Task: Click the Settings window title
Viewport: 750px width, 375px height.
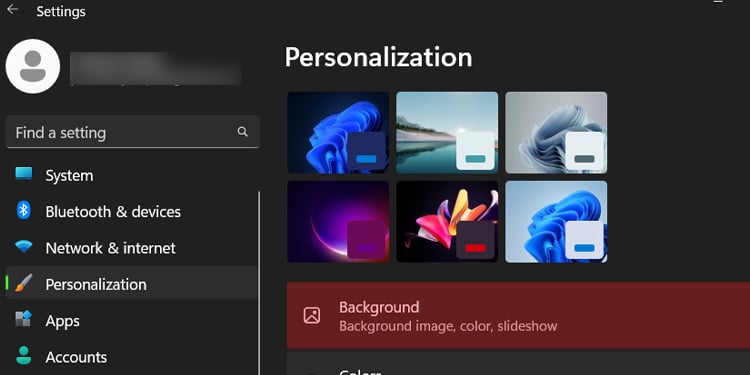Action: [x=61, y=11]
